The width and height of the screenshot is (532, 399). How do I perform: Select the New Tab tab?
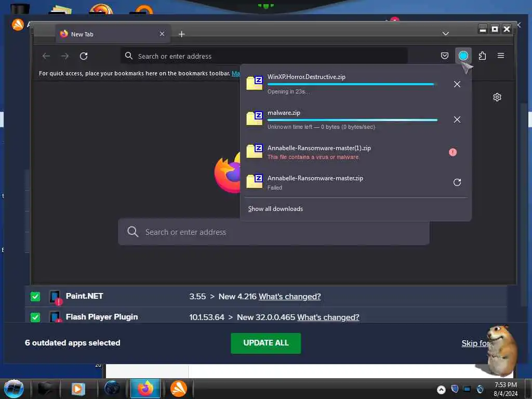click(113, 34)
